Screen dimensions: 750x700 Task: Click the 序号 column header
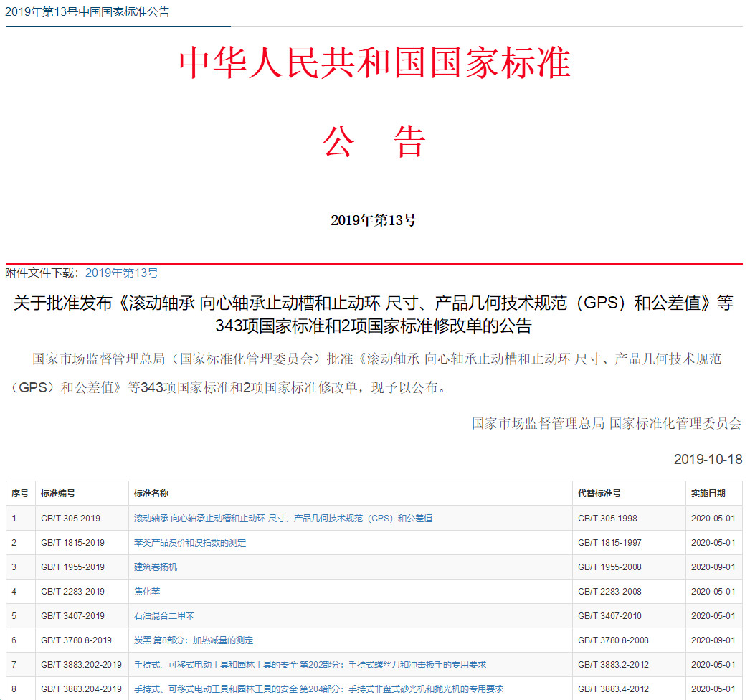coord(20,493)
